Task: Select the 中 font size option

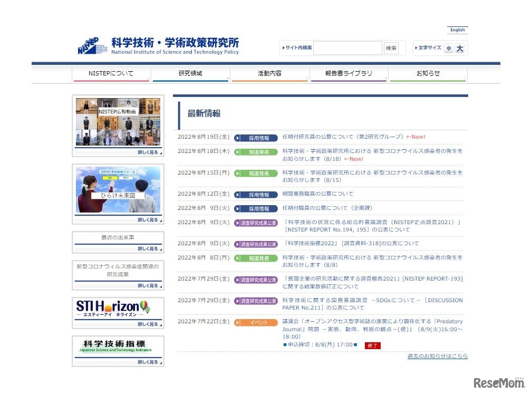Action: pos(449,48)
